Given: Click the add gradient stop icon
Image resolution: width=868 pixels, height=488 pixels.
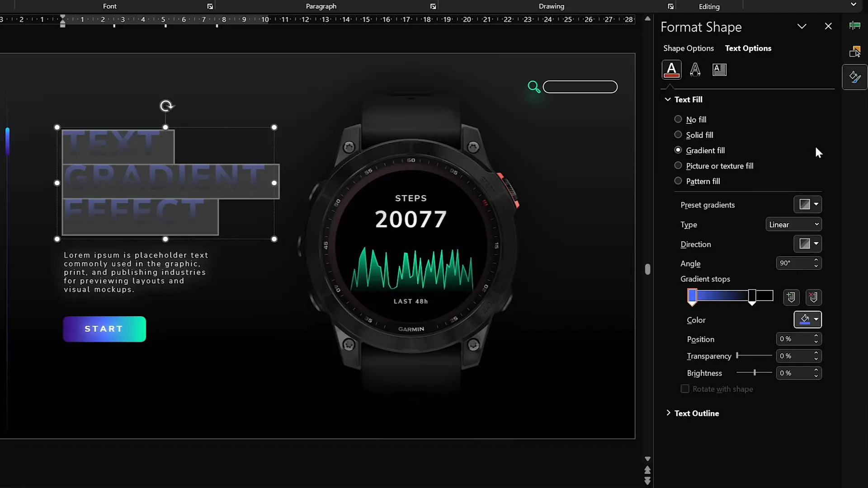Looking at the screenshot, I should [791, 297].
